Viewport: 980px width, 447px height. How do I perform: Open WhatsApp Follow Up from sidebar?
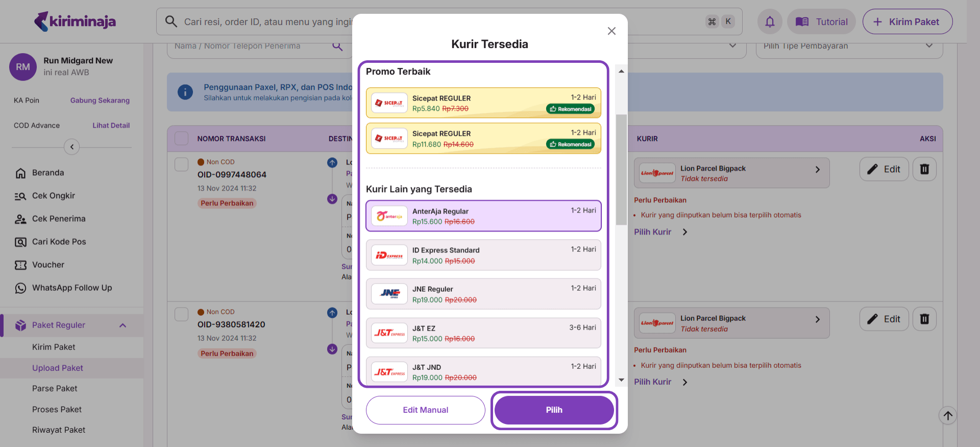(71, 288)
